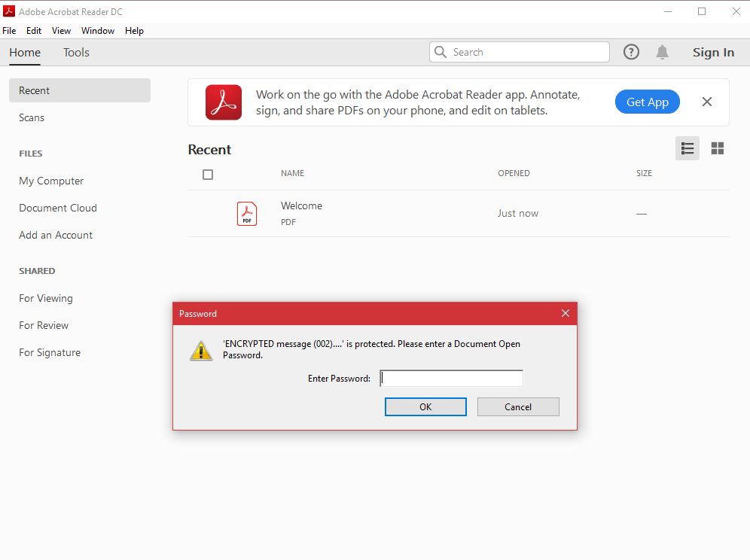Screen dimensions: 750x560
Task: Switch to thumbnail grid view
Action: 718,148
